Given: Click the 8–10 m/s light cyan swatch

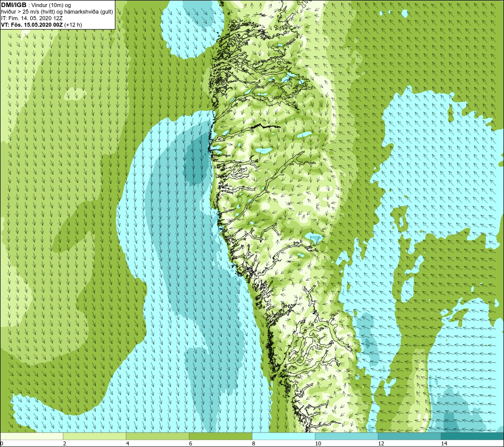Looking at the screenshot, I should 283,436.
